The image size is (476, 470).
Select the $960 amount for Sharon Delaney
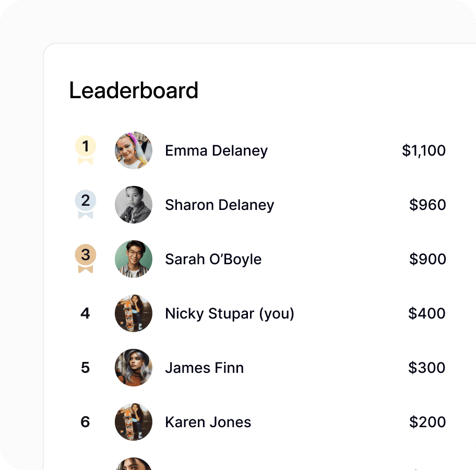427,205
